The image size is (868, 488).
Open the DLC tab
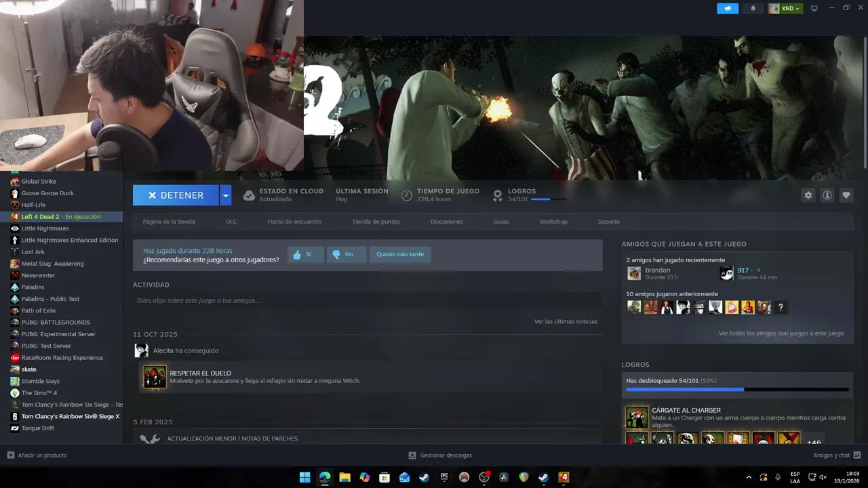click(x=231, y=222)
